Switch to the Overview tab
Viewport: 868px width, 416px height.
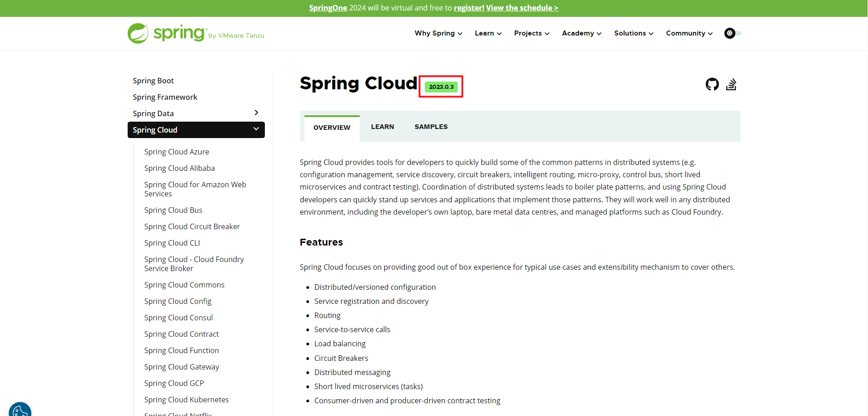point(332,128)
